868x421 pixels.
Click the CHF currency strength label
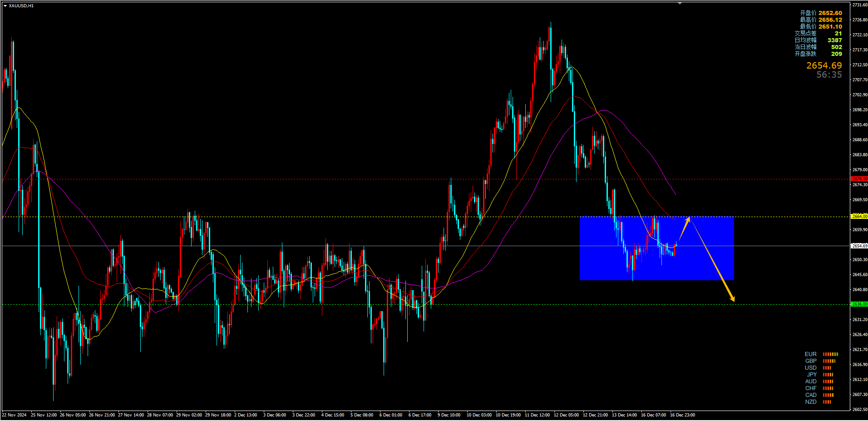[811, 388]
